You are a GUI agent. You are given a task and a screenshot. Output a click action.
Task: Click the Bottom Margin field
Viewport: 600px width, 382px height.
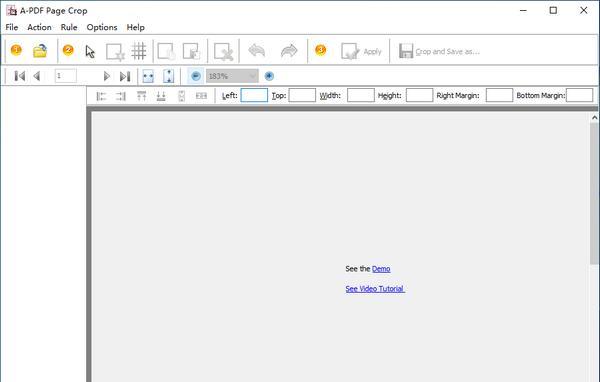[x=579, y=95]
